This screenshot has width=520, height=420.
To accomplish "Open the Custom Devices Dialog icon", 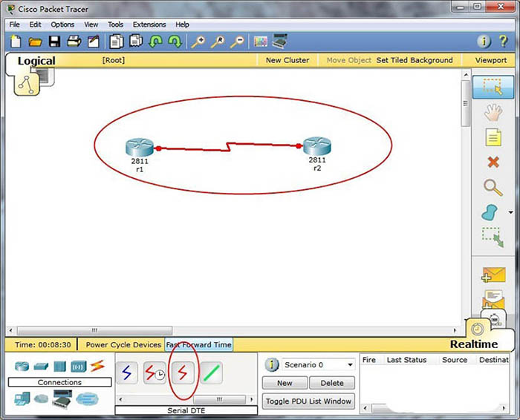I will tap(280, 41).
